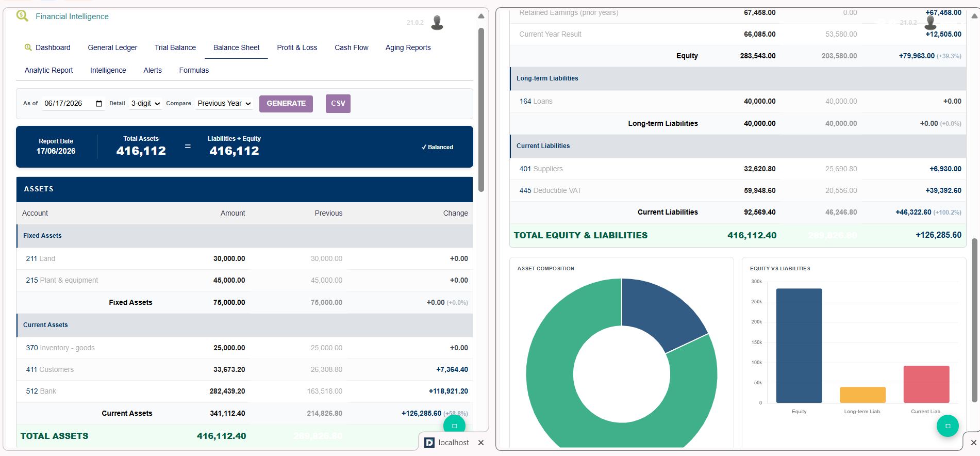The height and width of the screenshot is (456, 980).
Task: Click the scroll-up arrow on the Assets pane
Action: 481,16
